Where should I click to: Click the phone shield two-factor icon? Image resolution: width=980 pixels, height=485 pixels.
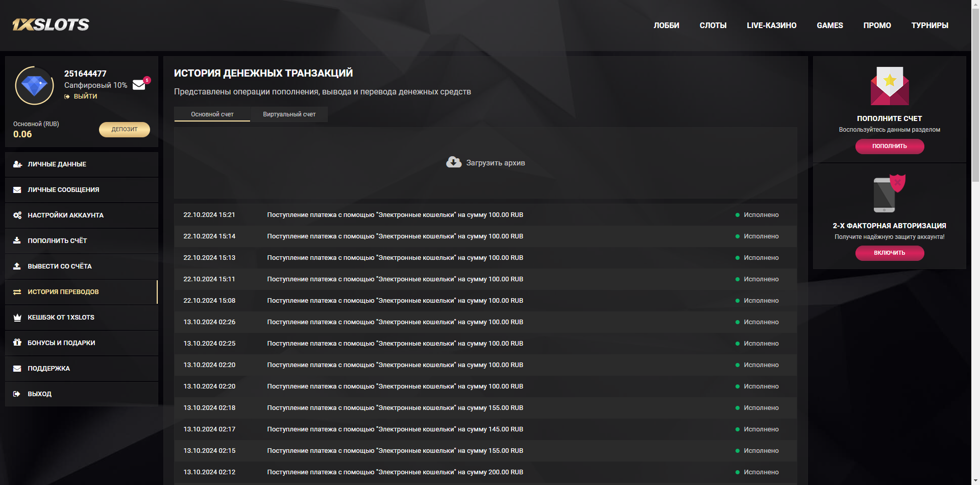click(x=889, y=193)
